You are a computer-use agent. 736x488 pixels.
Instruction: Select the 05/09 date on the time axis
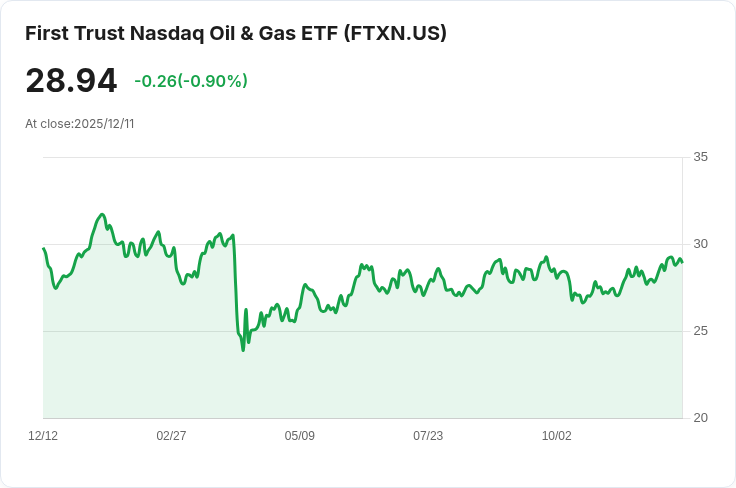coord(300,436)
